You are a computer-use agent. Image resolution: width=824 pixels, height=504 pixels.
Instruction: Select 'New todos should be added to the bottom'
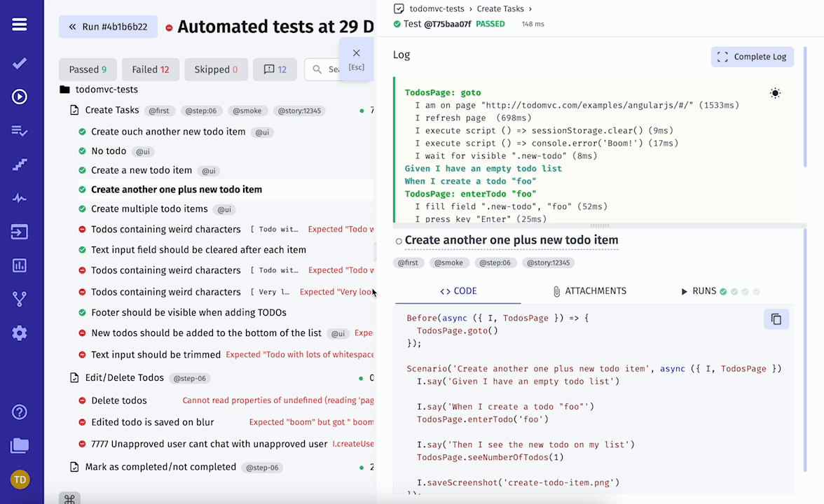click(206, 333)
